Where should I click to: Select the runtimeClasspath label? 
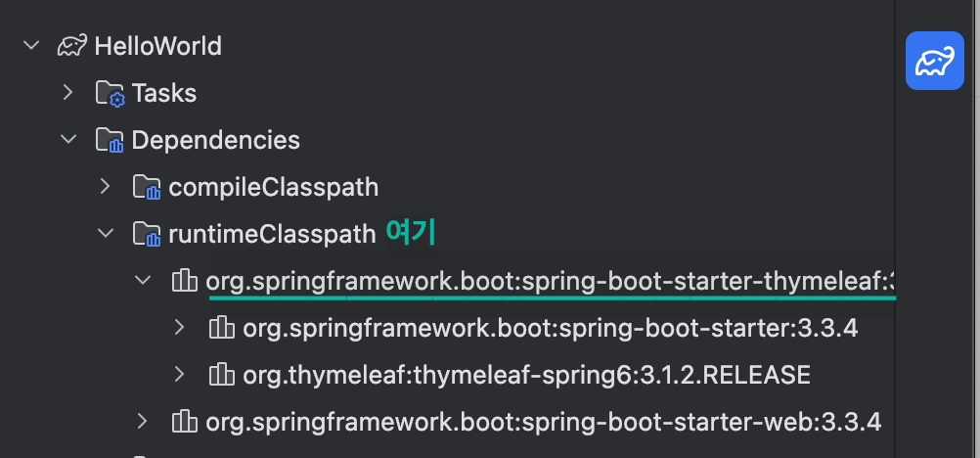tap(273, 234)
